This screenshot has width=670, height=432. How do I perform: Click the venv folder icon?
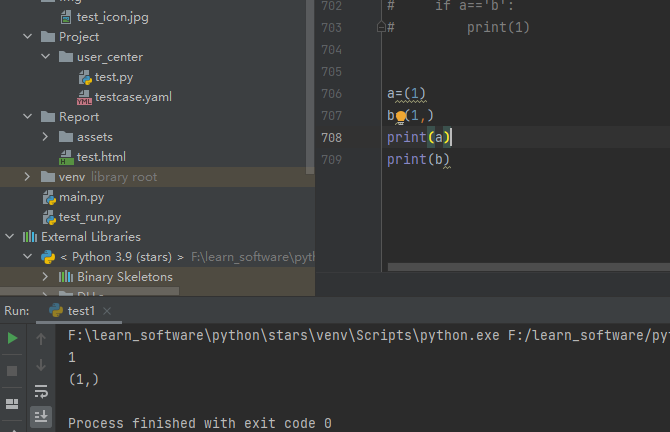(x=48, y=177)
